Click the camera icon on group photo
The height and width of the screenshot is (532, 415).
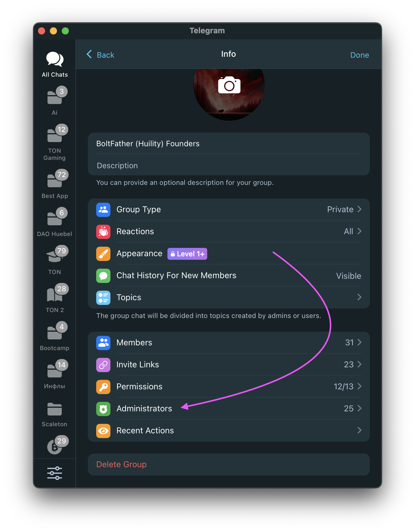[x=229, y=85]
